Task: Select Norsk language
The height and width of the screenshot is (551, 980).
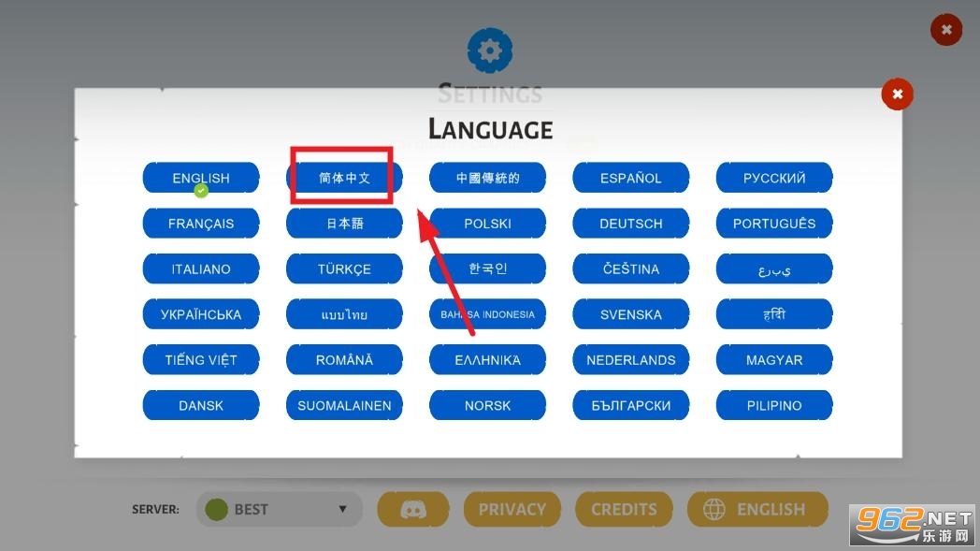Action: 487,405
